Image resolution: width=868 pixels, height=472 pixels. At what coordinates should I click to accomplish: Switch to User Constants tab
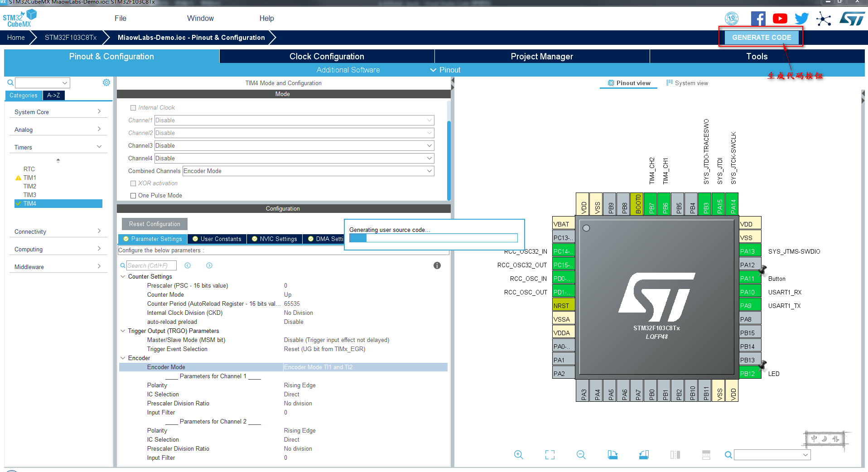pos(217,239)
